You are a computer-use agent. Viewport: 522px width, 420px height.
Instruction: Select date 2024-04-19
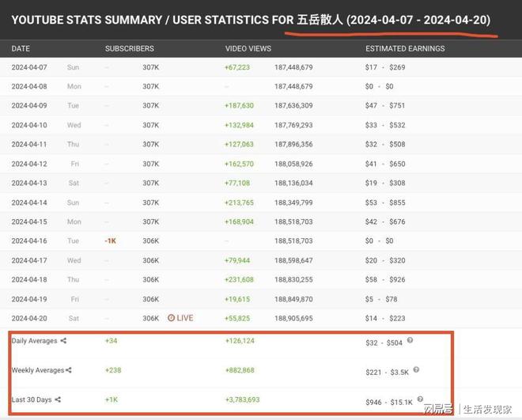point(29,299)
